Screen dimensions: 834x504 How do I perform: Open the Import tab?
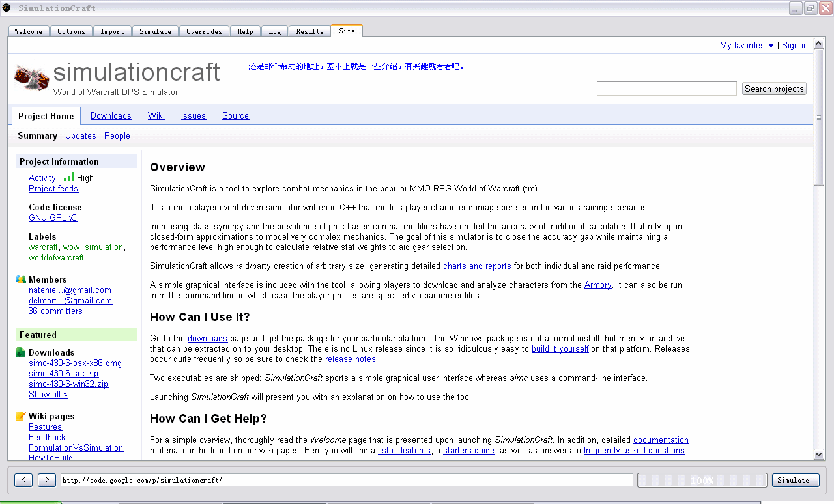point(112,31)
